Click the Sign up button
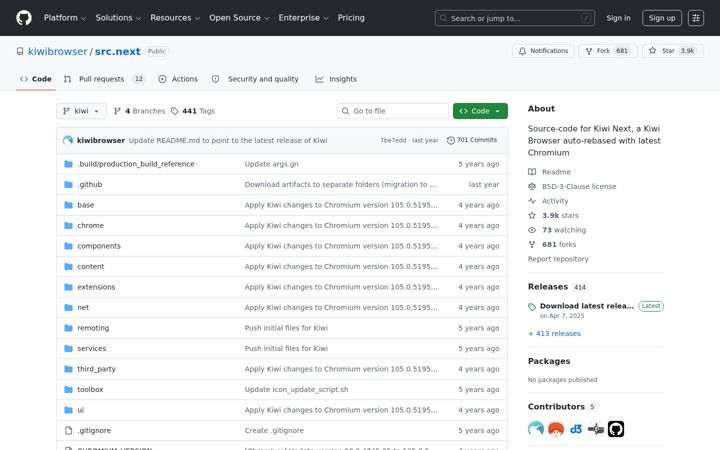Screen dimensions: 720x450 coord(662,18)
